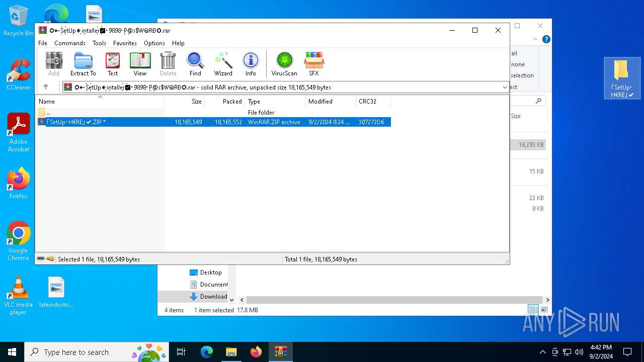Screen dimensions: 644x362
Task: Create SFX archive via SFX icon
Action: pyautogui.click(x=314, y=64)
